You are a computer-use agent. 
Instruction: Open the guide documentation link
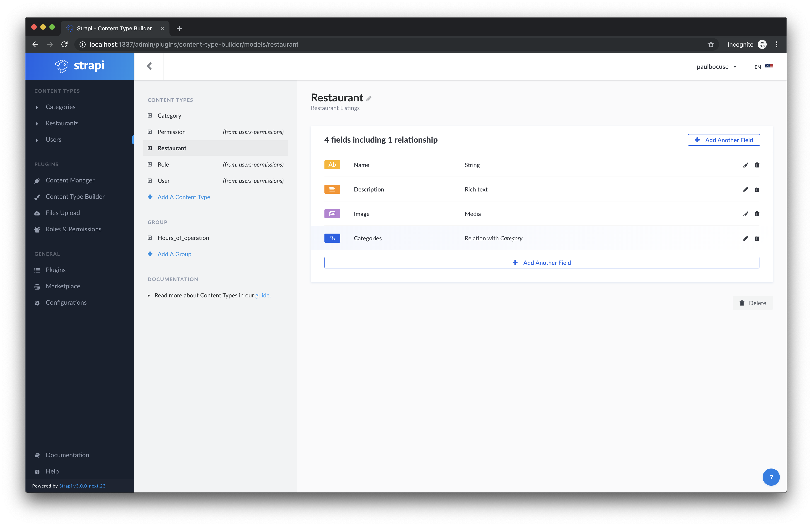tap(263, 296)
